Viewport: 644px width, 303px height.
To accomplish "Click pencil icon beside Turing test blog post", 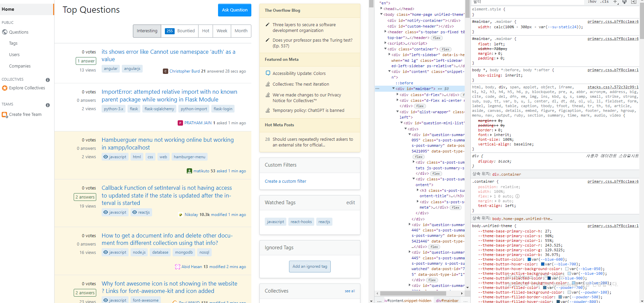I will (x=267, y=40).
